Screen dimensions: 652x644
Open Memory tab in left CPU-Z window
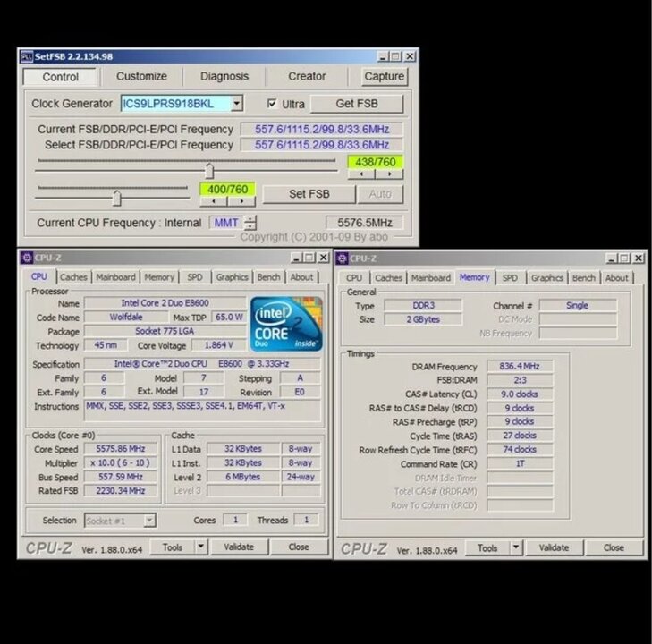pos(159,277)
